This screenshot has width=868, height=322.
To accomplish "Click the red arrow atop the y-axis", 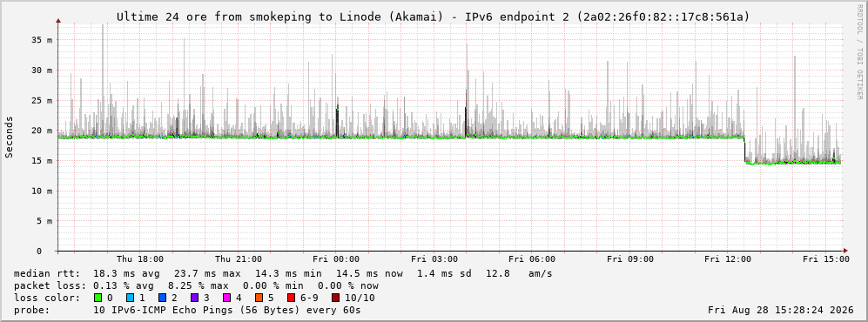I will pos(58,21).
